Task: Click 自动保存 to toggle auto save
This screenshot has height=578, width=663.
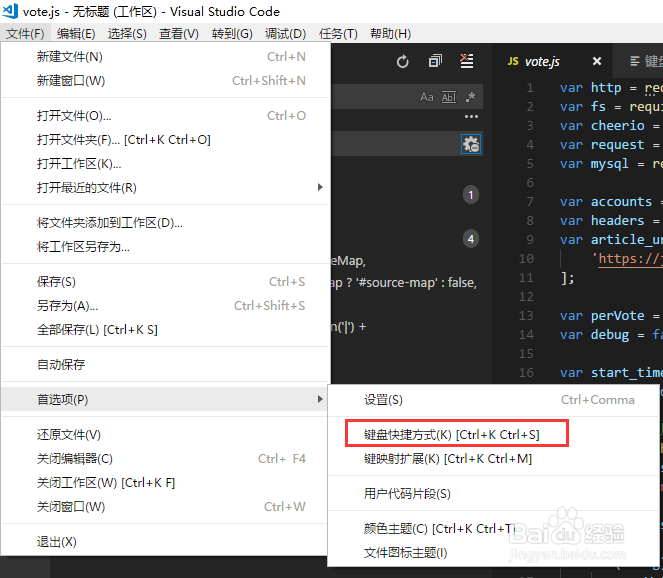Action: tap(61, 364)
